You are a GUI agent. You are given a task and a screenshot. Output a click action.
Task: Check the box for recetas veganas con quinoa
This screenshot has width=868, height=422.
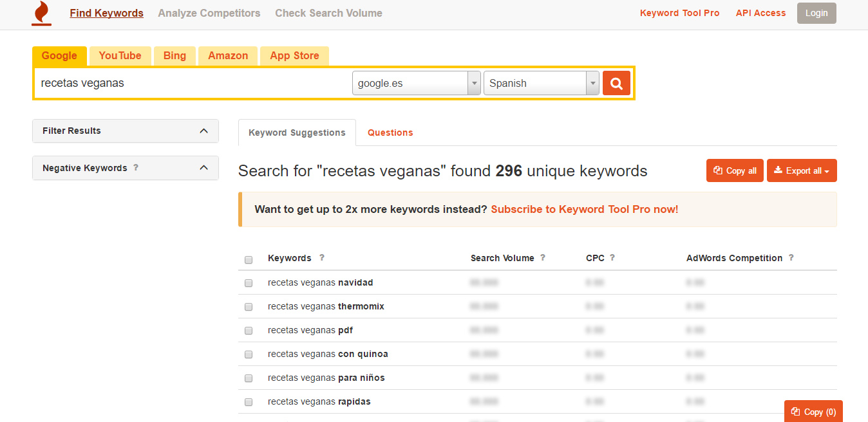249,354
